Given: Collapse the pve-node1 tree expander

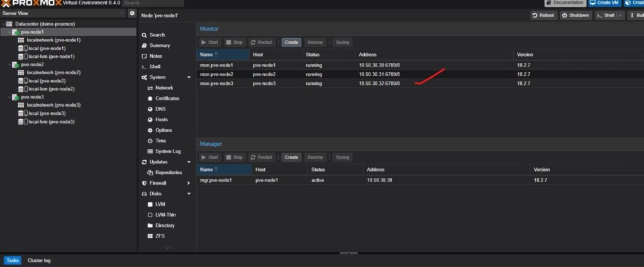Looking at the screenshot, I should pos(9,32).
